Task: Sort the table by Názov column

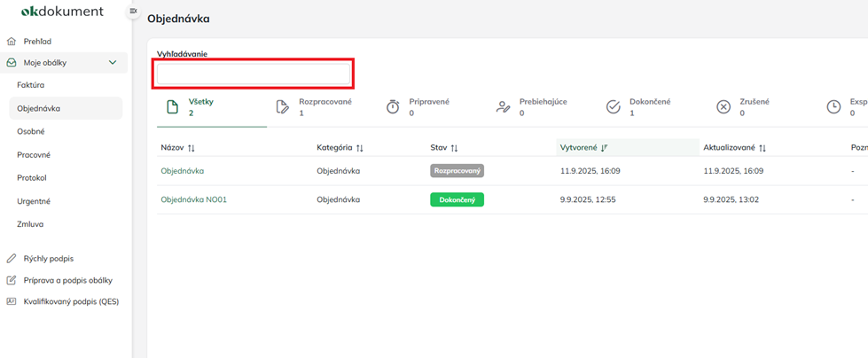Action: pos(191,148)
